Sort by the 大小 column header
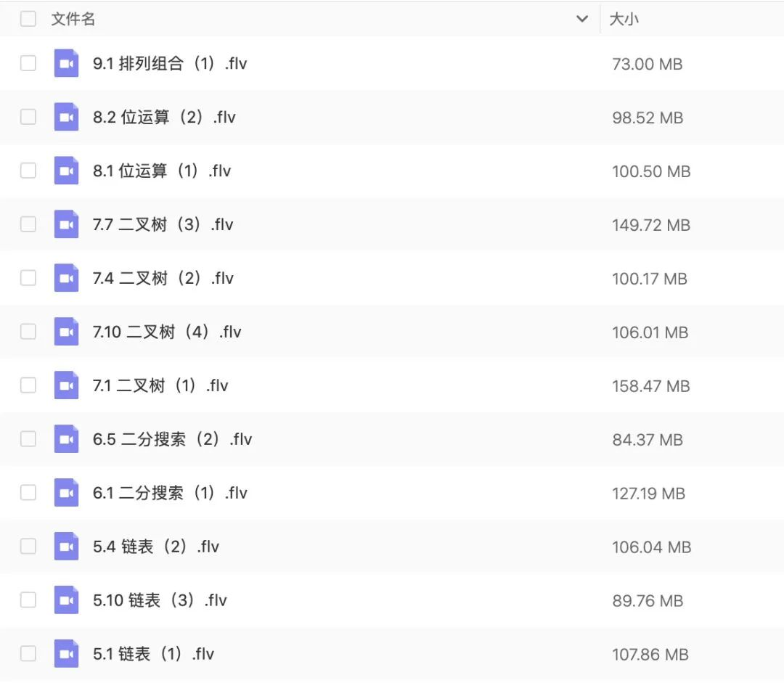 click(x=624, y=19)
